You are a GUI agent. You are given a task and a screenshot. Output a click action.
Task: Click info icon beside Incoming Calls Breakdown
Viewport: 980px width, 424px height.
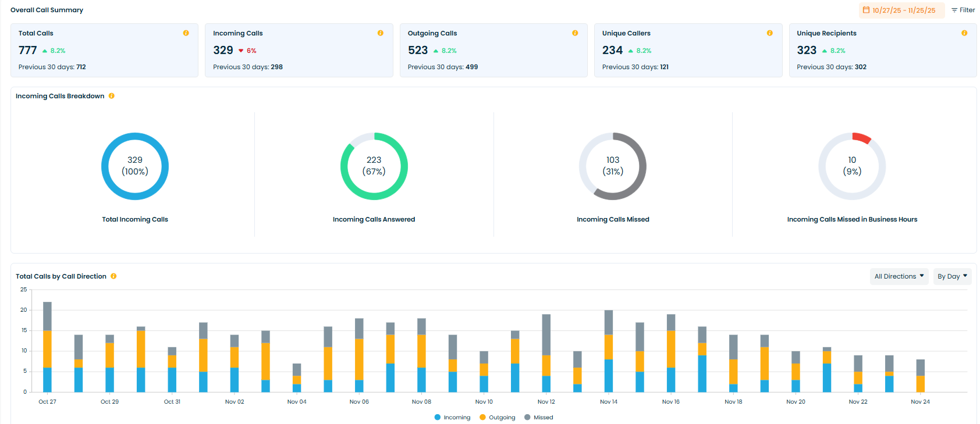click(x=112, y=96)
